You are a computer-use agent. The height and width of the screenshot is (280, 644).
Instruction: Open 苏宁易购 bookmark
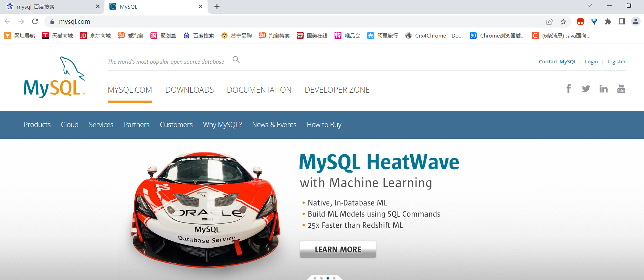click(236, 35)
